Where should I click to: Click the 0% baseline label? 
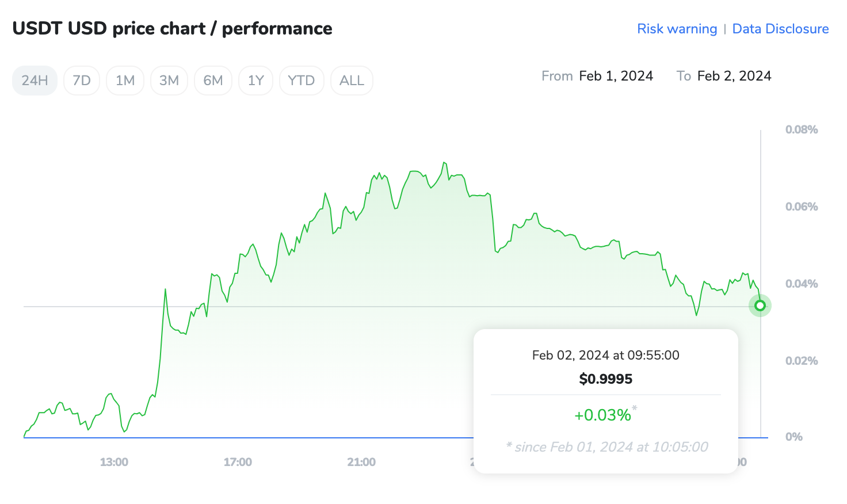point(793,437)
